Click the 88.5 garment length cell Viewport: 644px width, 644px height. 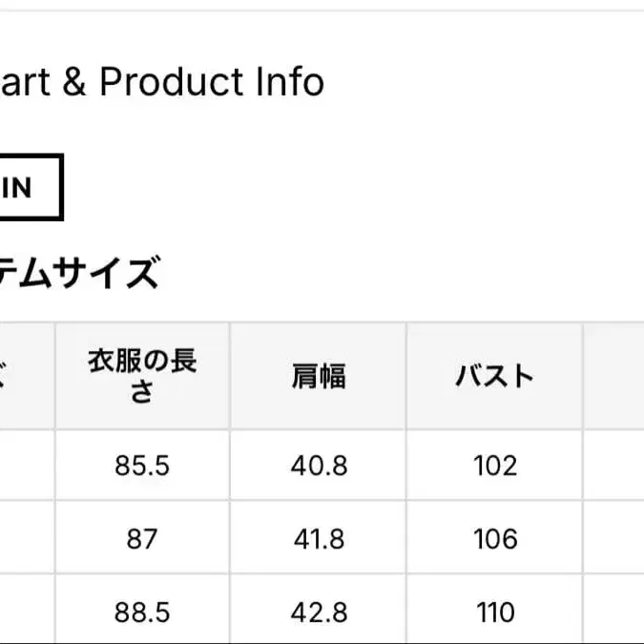tap(142, 611)
